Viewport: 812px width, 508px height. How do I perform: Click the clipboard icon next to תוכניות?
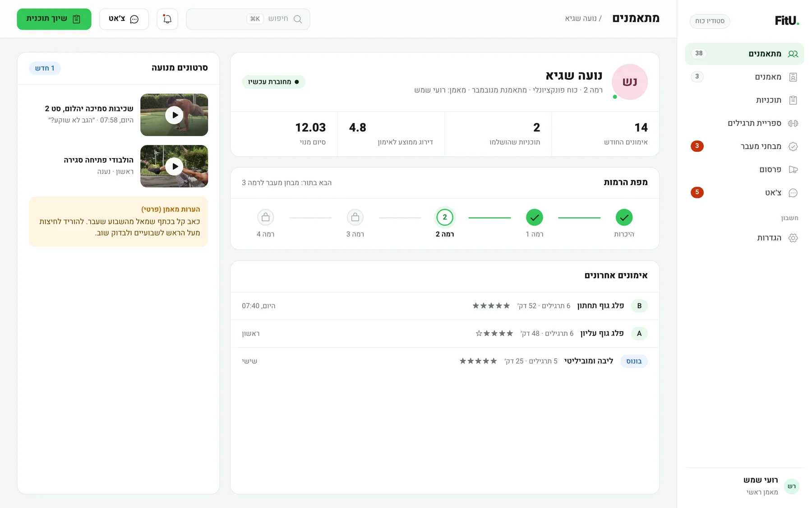[793, 100]
